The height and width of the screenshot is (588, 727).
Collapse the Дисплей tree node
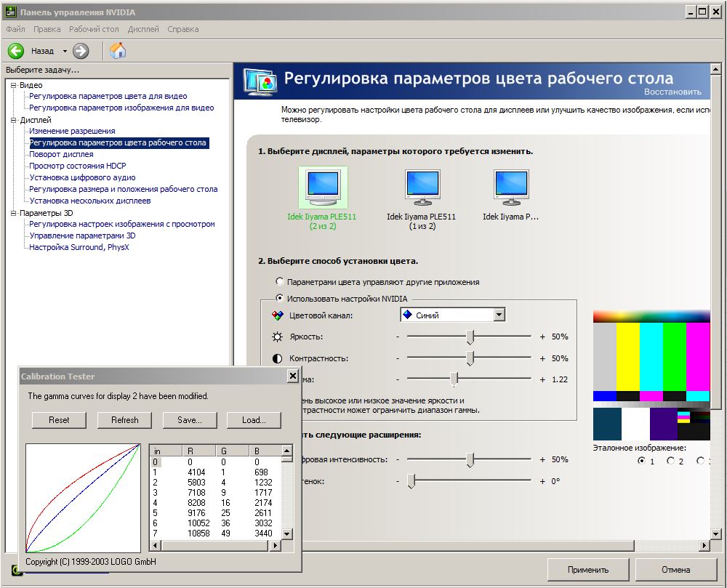coord(13,120)
